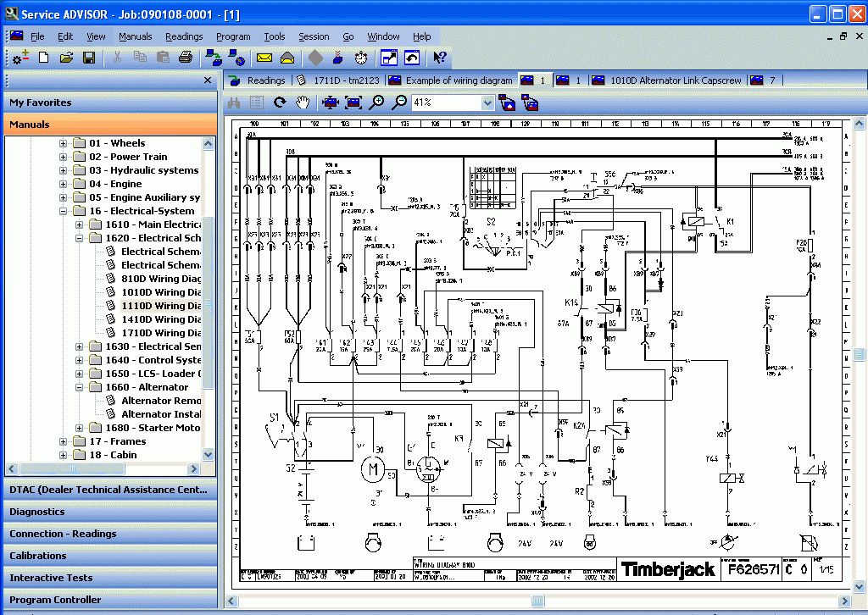This screenshot has height=615, width=868.
Task: Click the opened envelope icon
Action: coord(287,58)
